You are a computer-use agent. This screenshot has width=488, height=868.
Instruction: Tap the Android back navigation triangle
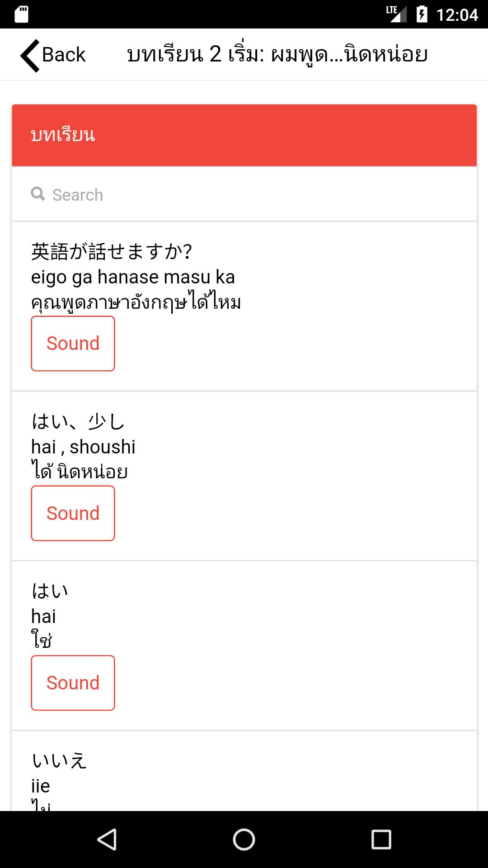pos(107,840)
